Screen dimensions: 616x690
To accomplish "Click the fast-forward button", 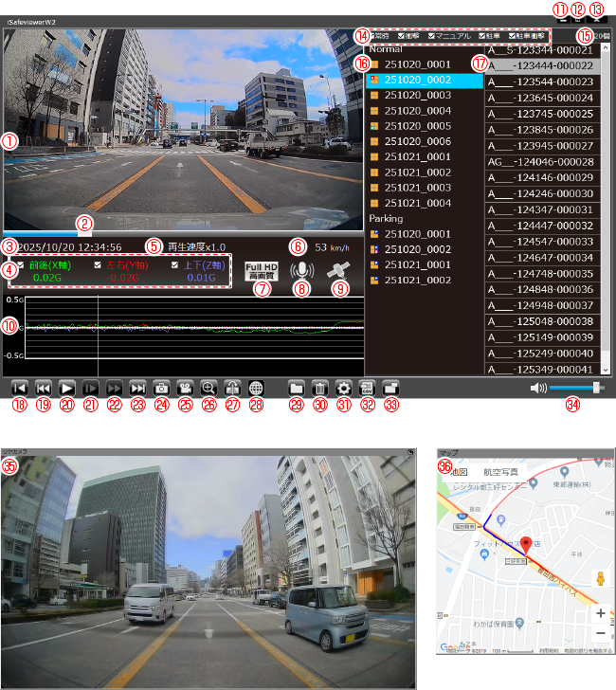I will 115,389.
